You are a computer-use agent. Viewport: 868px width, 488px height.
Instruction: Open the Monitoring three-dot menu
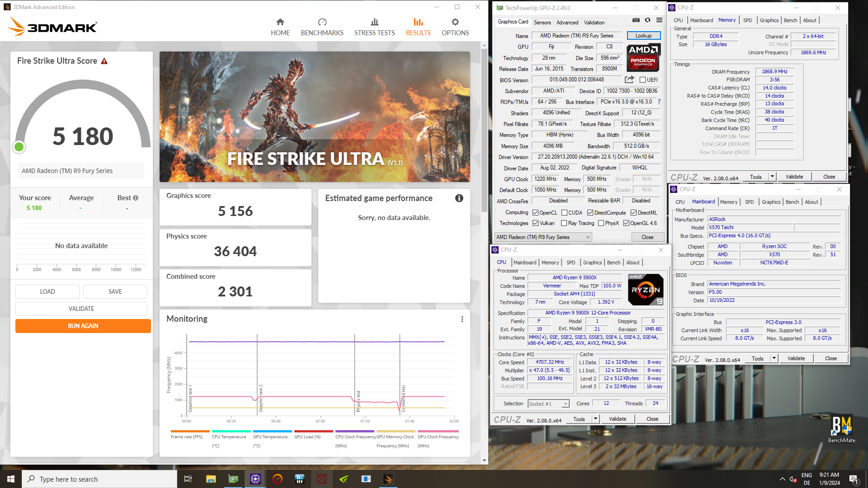point(462,319)
